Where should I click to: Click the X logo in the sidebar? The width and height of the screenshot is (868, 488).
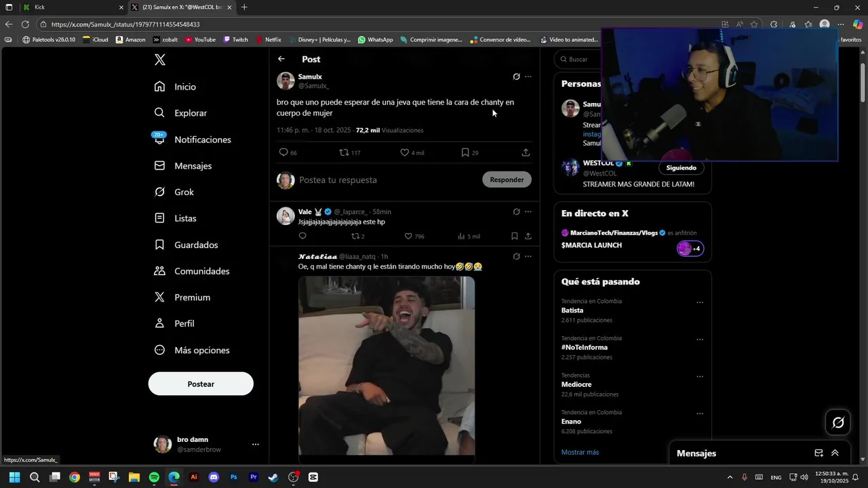(x=159, y=60)
